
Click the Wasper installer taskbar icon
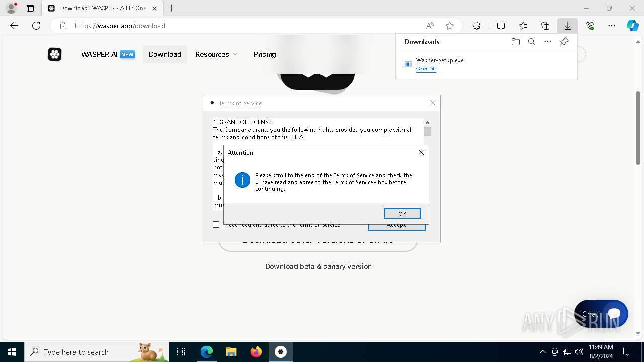281,352
